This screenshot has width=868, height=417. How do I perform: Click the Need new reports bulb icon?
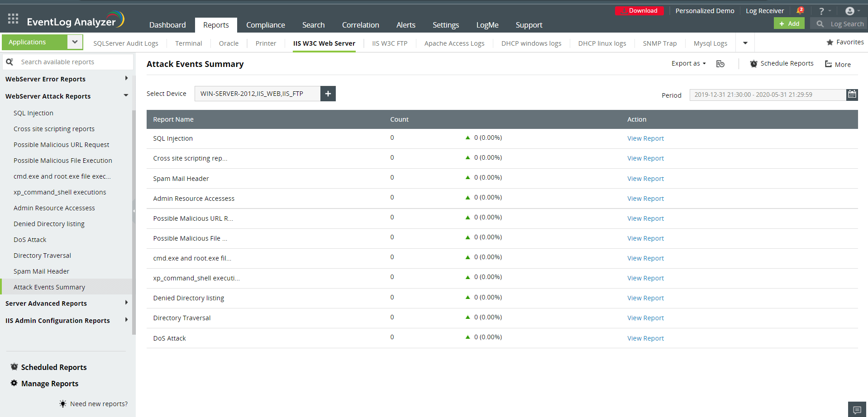tap(63, 403)
